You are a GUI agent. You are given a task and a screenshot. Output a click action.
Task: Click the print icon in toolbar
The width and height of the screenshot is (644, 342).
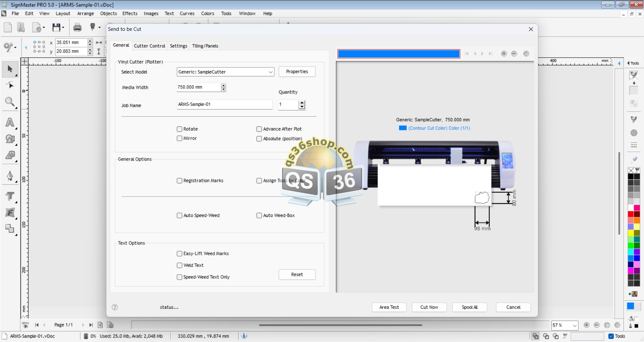[77, 27]
